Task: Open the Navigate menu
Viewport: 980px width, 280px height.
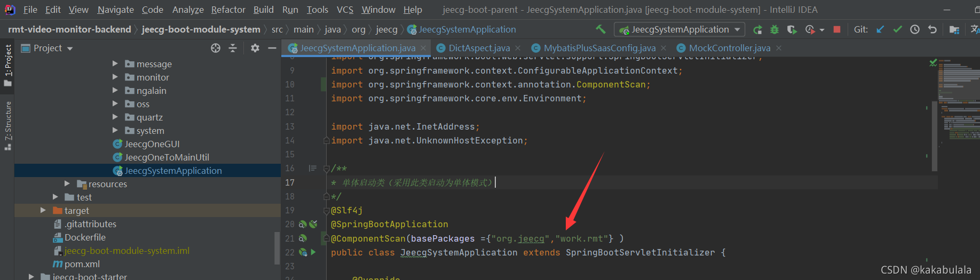Action: [116, 10]
